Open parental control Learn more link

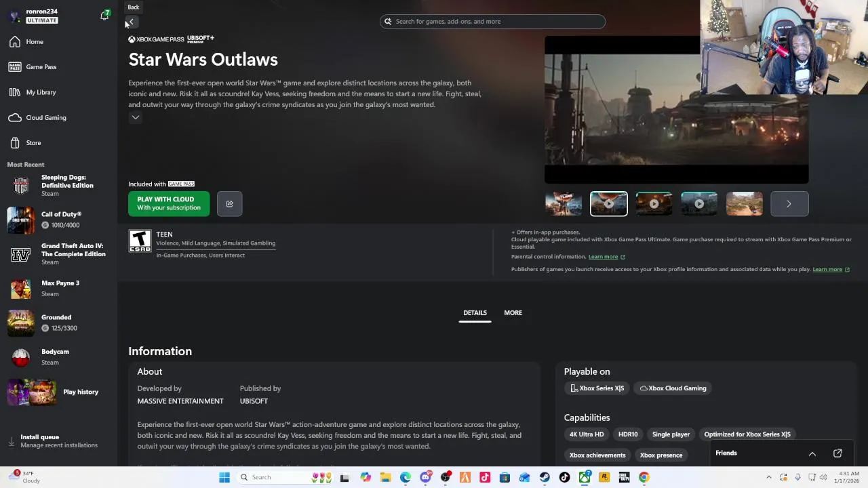[x=606, y=257]
